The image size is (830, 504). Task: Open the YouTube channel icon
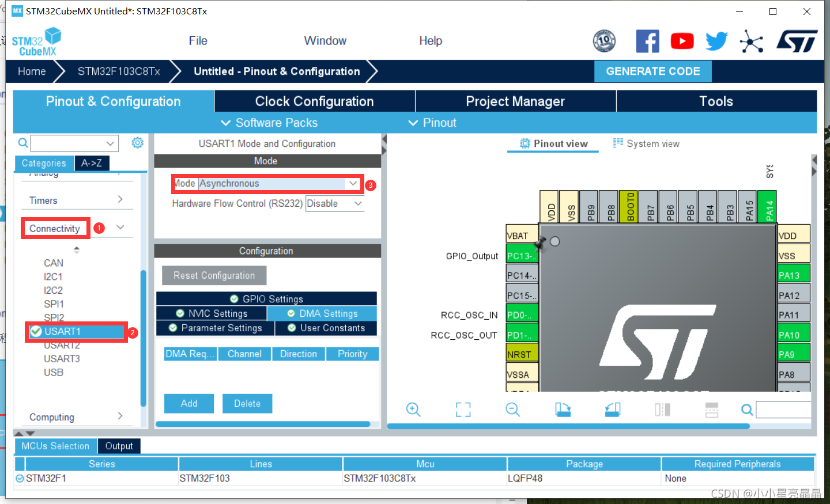tap(682, 41)
